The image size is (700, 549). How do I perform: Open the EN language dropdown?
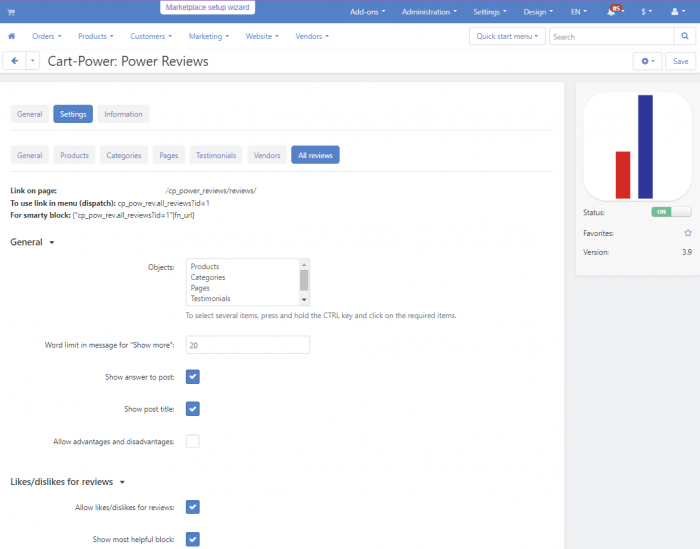(x=579, y=12)
